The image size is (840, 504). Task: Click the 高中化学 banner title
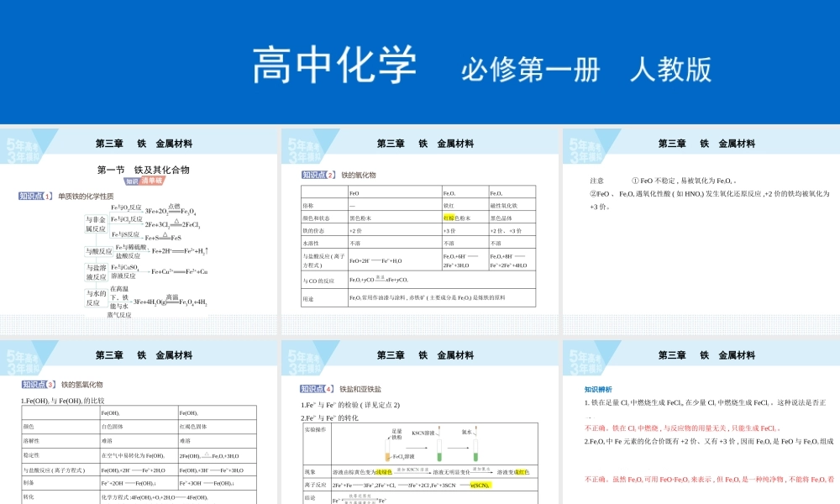click(334, 66)
